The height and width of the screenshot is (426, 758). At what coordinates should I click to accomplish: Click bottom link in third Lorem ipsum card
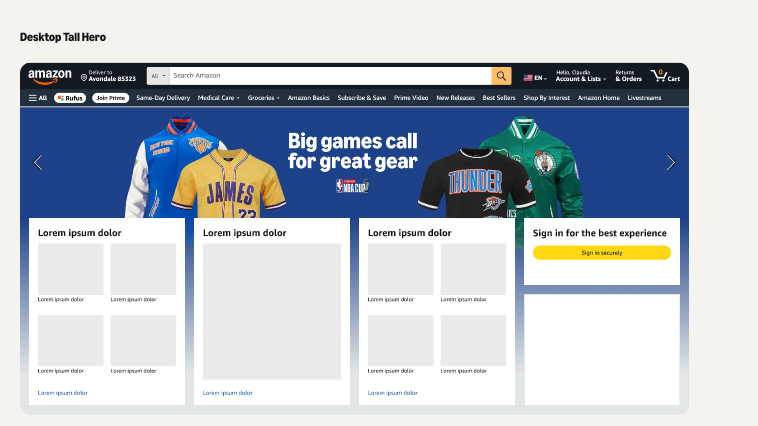pyautogui.click(x=393, y=393)
